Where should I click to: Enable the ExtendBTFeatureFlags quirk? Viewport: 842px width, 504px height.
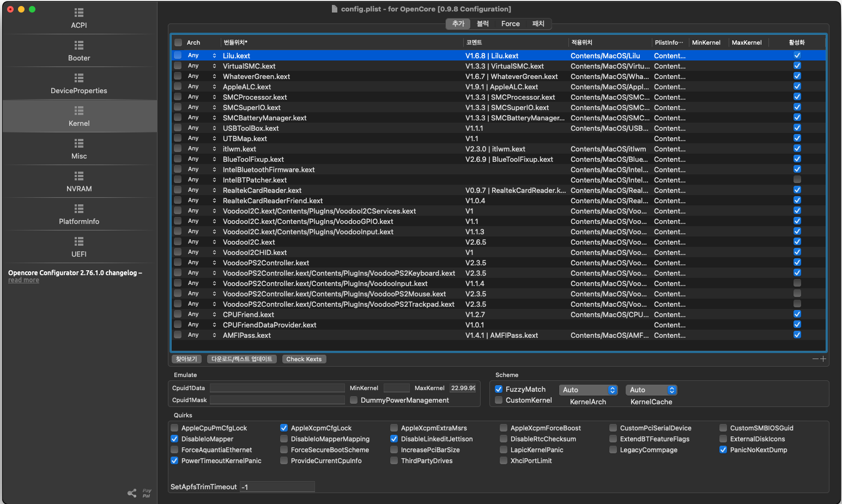613,439
